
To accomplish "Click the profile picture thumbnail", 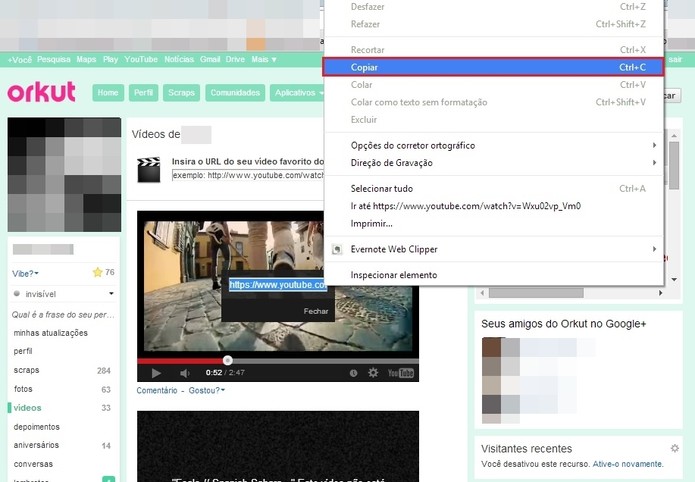I will 64,175.
